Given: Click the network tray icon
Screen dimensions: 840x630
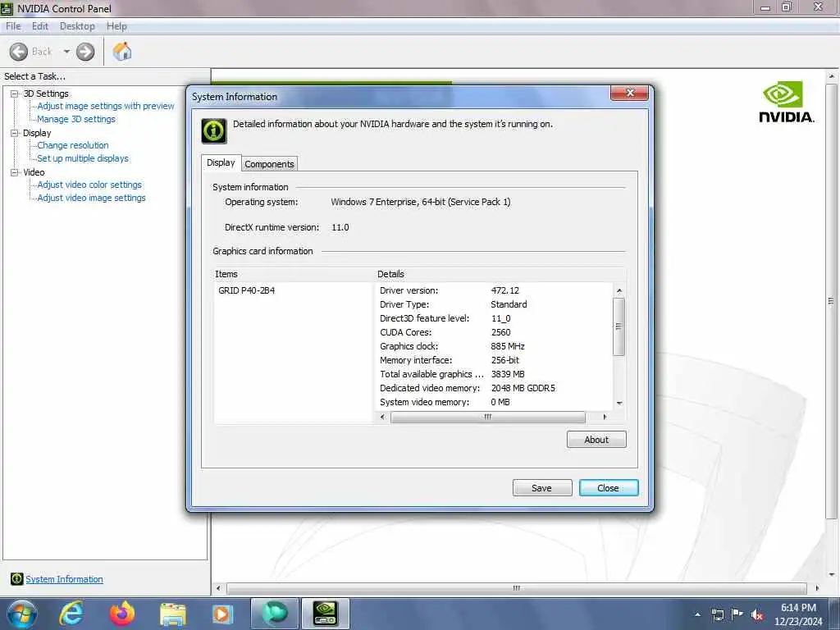Looking at the screenshot, I should (x=718, y=614).
